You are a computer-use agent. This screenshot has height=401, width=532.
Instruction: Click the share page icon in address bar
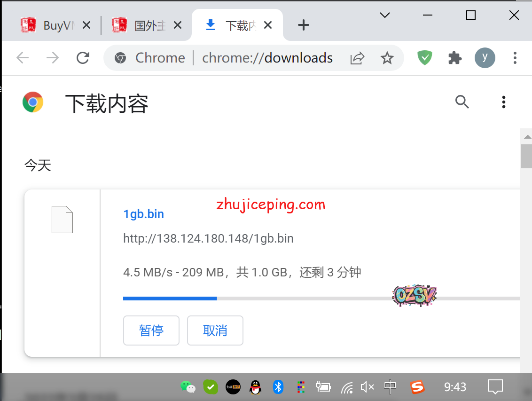[357, 58]
